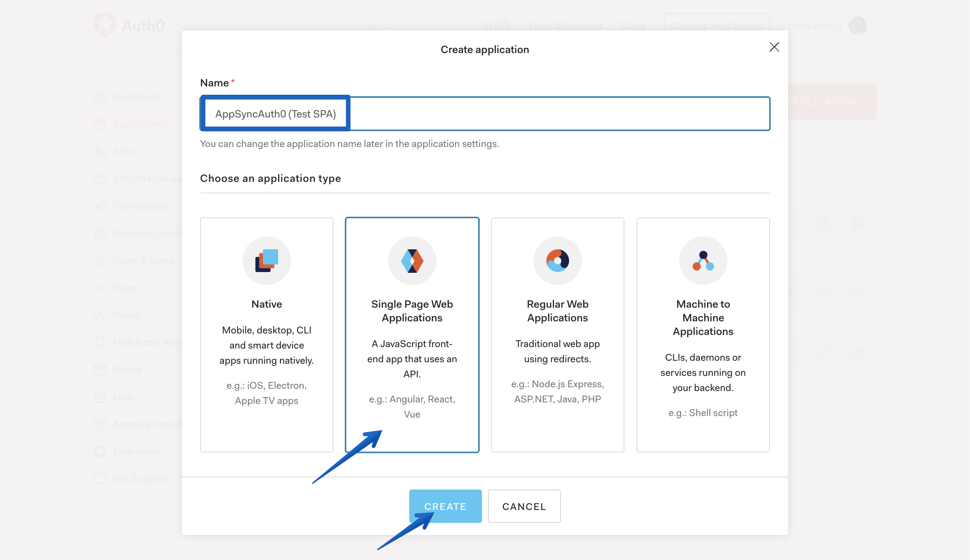
Task: Click the CREATE button
Action: [x=445, y=506]
